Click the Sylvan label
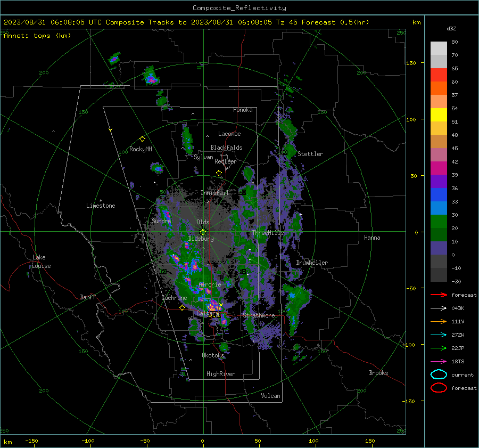The width and height of the screenshot is (479, 448). coord(203,157)
